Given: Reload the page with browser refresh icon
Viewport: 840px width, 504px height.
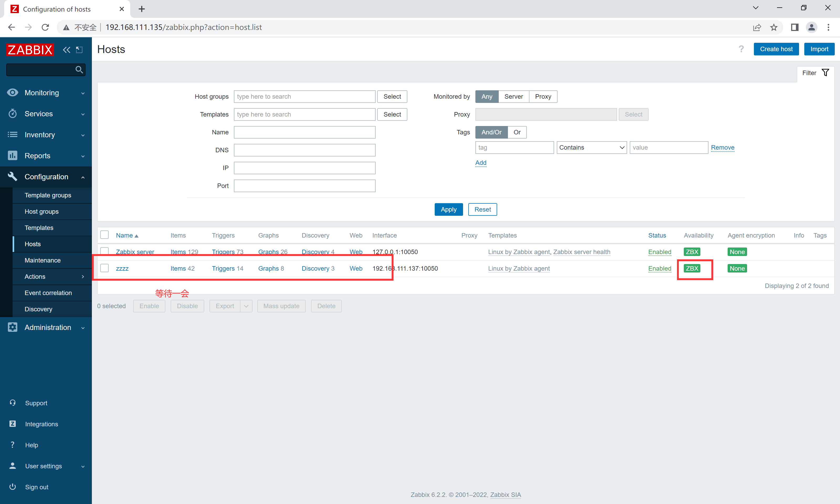Looking at the screenshot, I should pyautogui.click(x=45, y=27).
